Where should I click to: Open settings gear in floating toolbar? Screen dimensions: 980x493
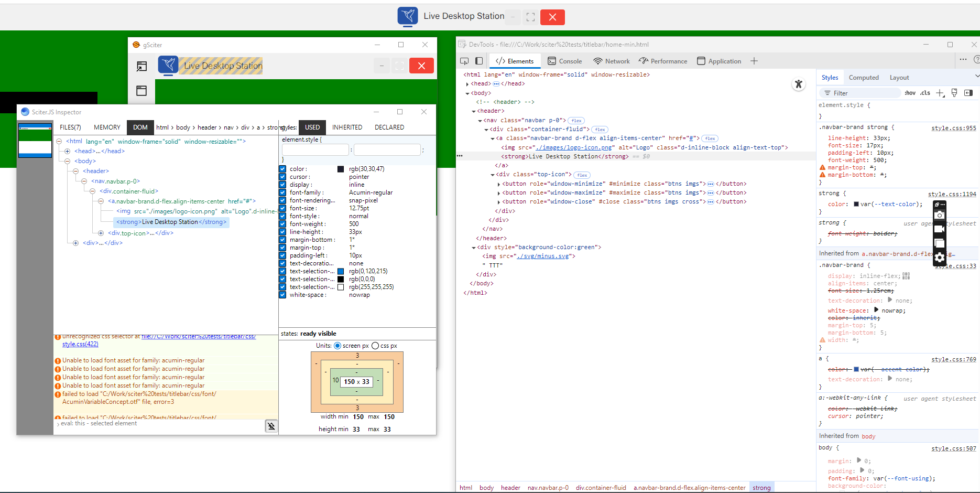[940, 258]
